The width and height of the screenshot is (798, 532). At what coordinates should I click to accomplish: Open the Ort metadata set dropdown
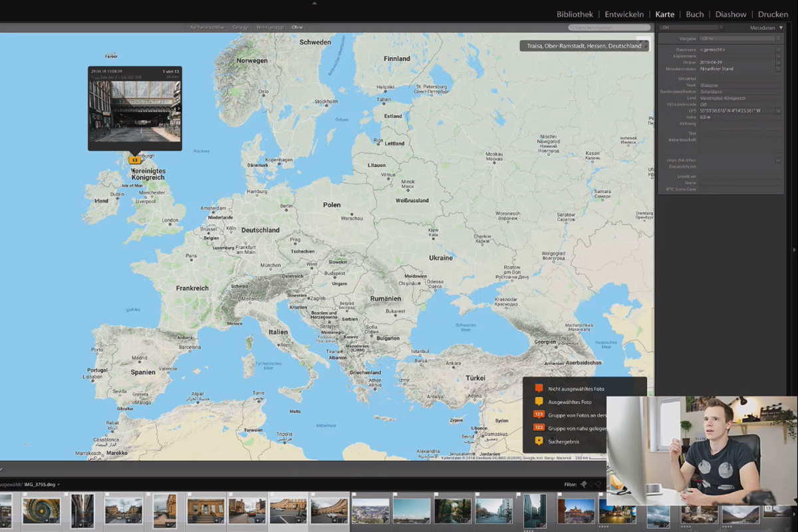coord(690,28)
